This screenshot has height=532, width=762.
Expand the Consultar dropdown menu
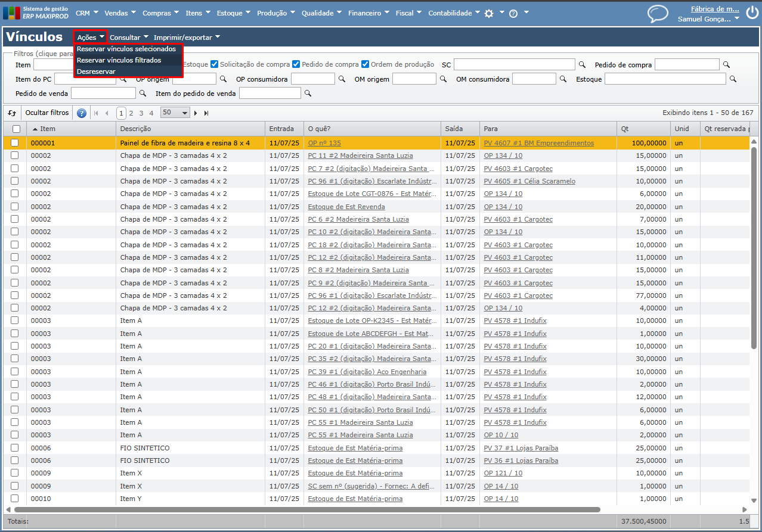point(128,38)
